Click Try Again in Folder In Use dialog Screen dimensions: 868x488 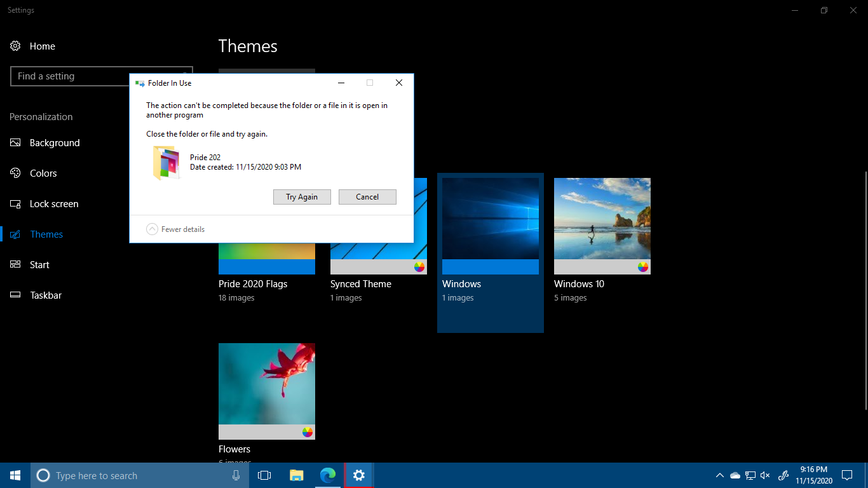point(302,197)
